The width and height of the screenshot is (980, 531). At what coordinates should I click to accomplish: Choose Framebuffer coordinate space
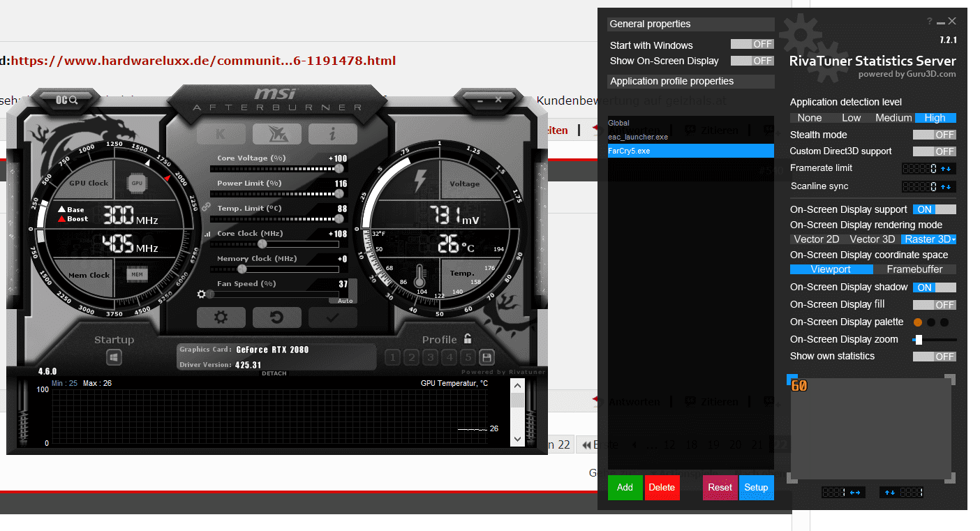[x=914, y=269]
